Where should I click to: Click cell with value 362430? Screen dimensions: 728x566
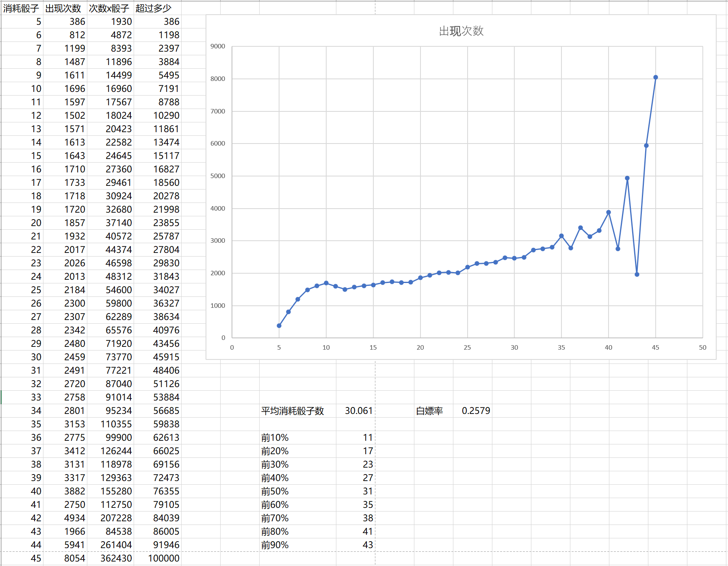click(x=110, y=558)
